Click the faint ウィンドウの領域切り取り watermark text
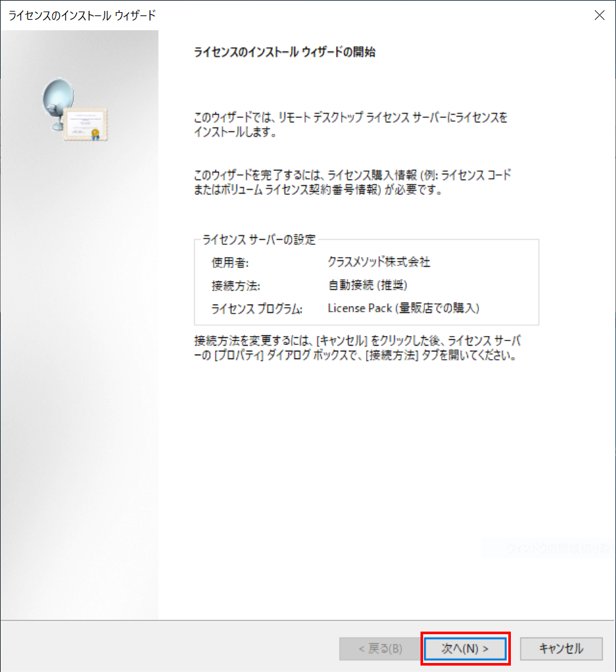This screenshot has width=616, height=672. pyautogui.click(x=558, y=548)
